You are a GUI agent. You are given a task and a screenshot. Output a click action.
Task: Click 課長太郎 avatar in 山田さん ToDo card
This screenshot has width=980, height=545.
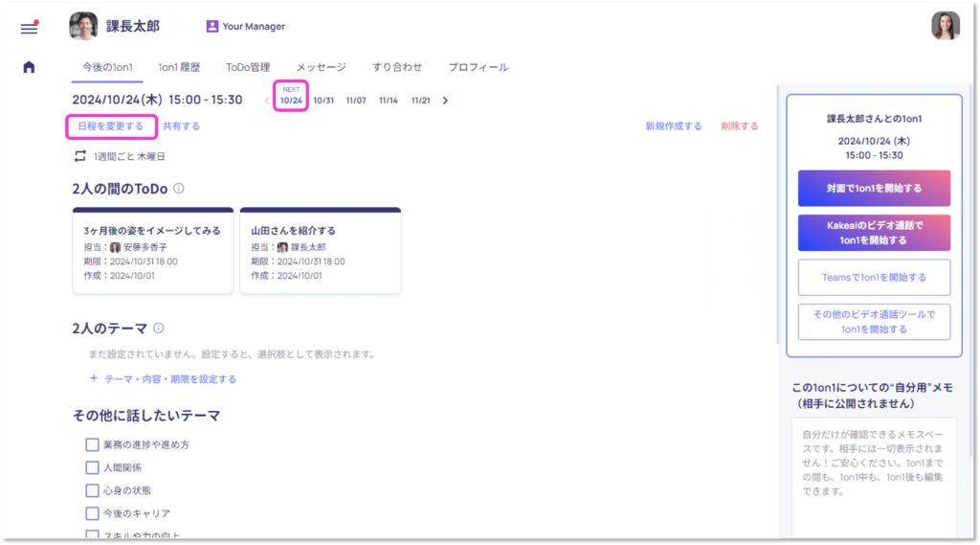click(283, 247)
